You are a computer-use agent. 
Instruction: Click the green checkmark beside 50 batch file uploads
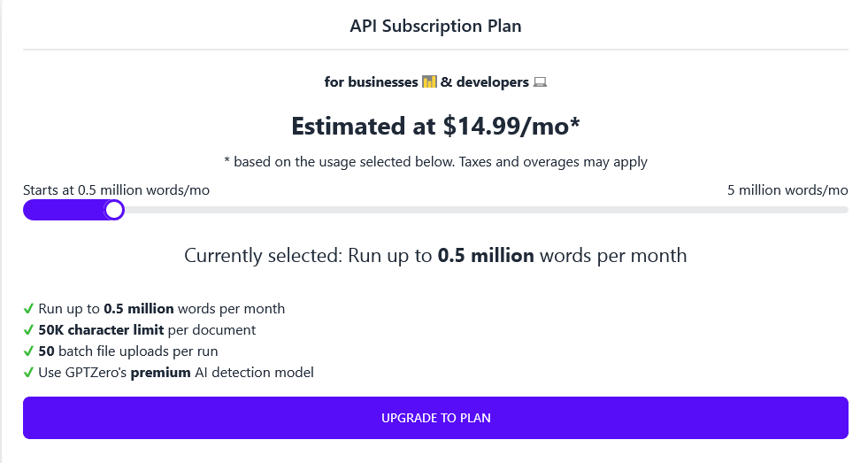pyautogui.click(x=29, y=351)
